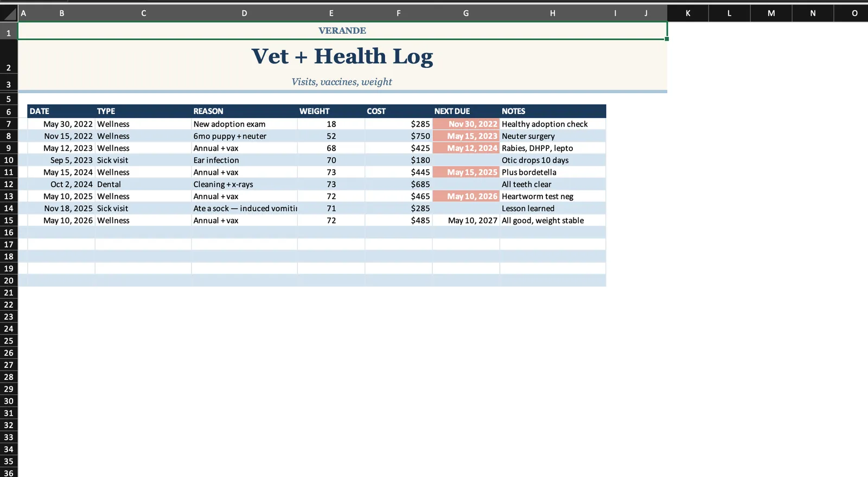Select column L header

tap(729, 13)
